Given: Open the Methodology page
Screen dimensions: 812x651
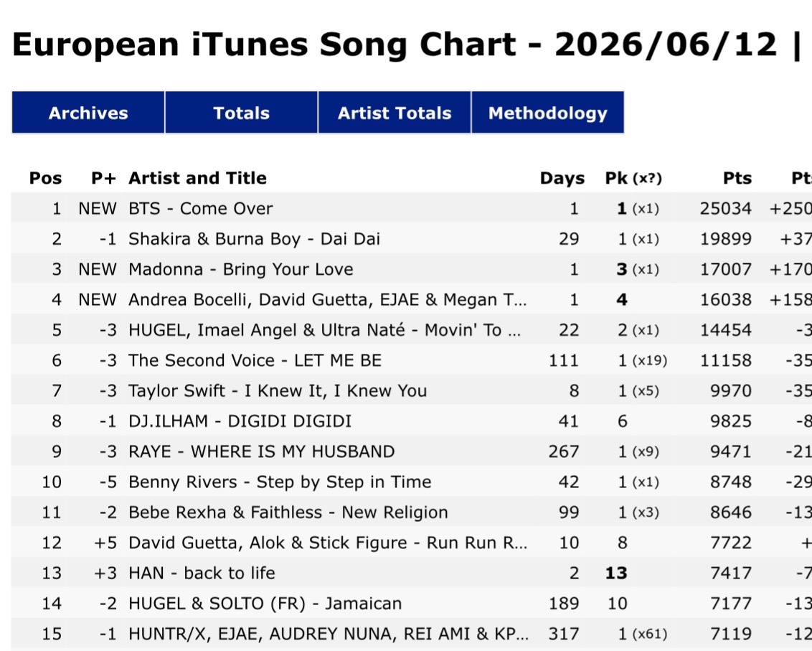Looking at the screenshot, I should coord(547,113).
